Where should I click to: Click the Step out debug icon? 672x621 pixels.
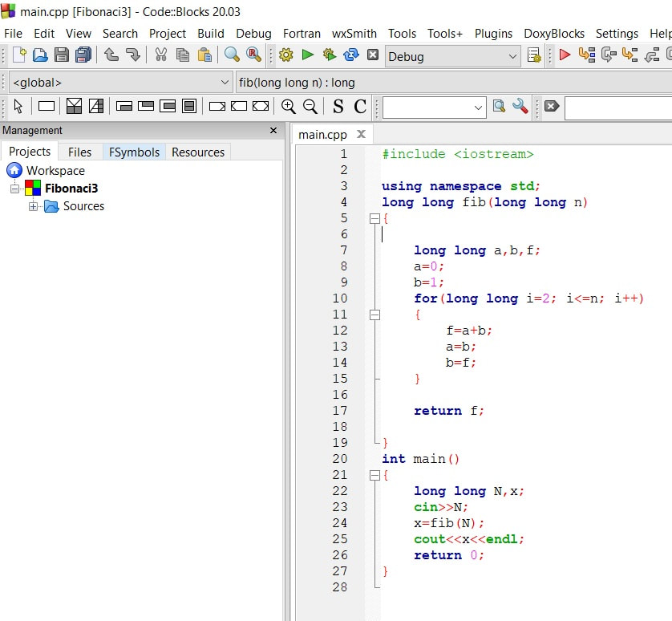[652, 55]
